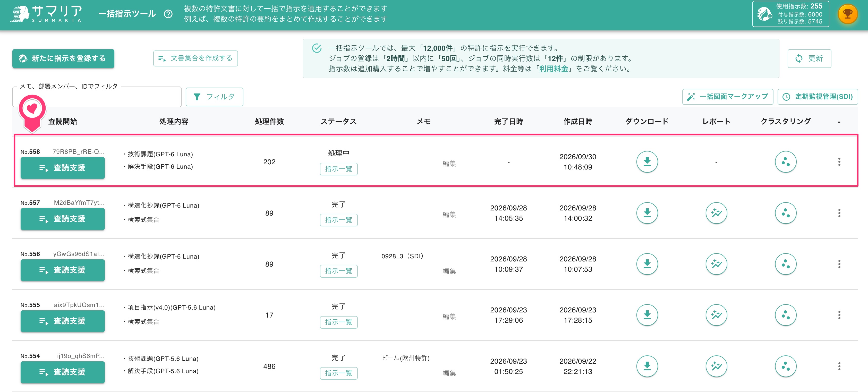Image resolution: width=868 pixels, height=392 pixels.
Task: Download results for job No.556
Action: [x=646, y=264]
